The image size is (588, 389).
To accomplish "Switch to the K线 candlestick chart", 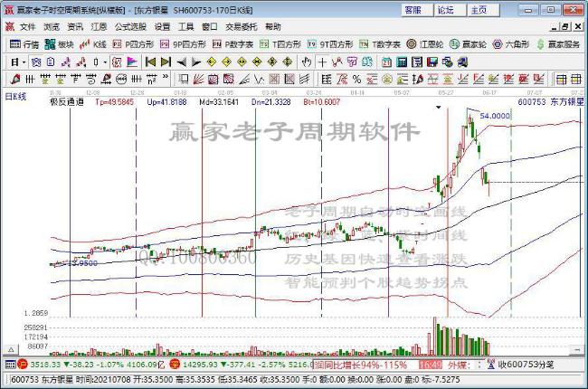I will pos(93,44).
